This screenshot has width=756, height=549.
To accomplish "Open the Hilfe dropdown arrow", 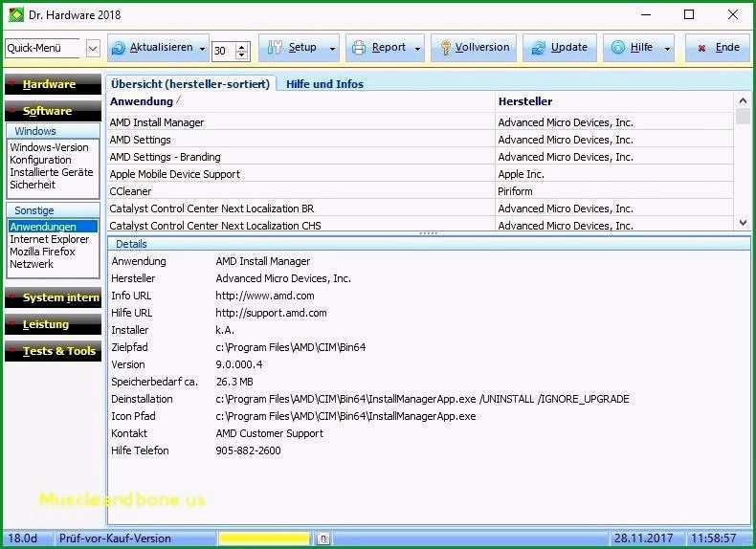I will point(667,49).
